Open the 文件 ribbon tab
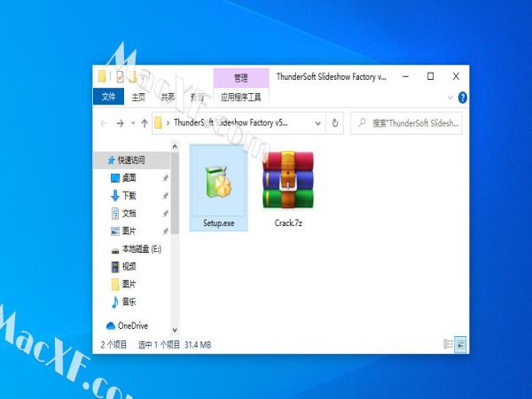Viewport: 532px width, 399px height. [108, 97]
